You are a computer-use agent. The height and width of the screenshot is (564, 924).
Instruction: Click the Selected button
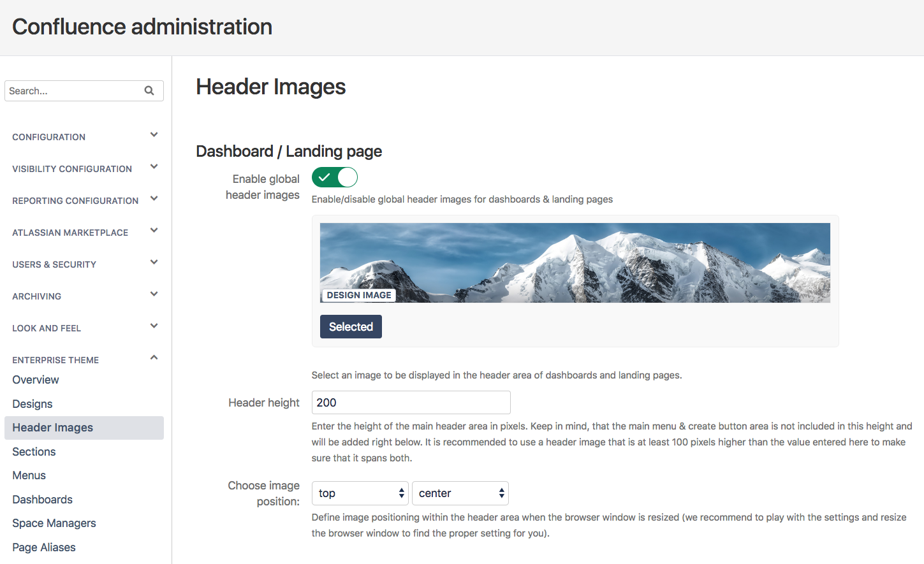pyautogui.click(x=351, y=326)
